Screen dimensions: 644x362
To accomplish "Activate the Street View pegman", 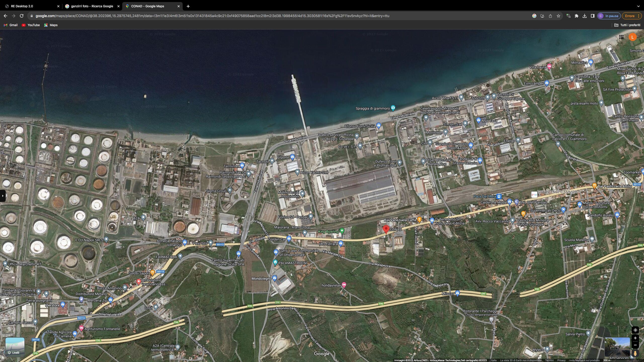I will pyautogui.click(x=635, y=353).
